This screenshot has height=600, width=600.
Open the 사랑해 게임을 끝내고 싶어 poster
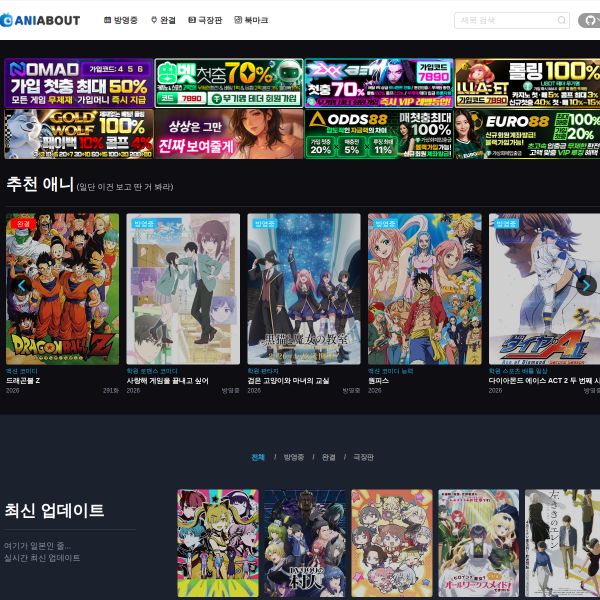tap(183, 289)
